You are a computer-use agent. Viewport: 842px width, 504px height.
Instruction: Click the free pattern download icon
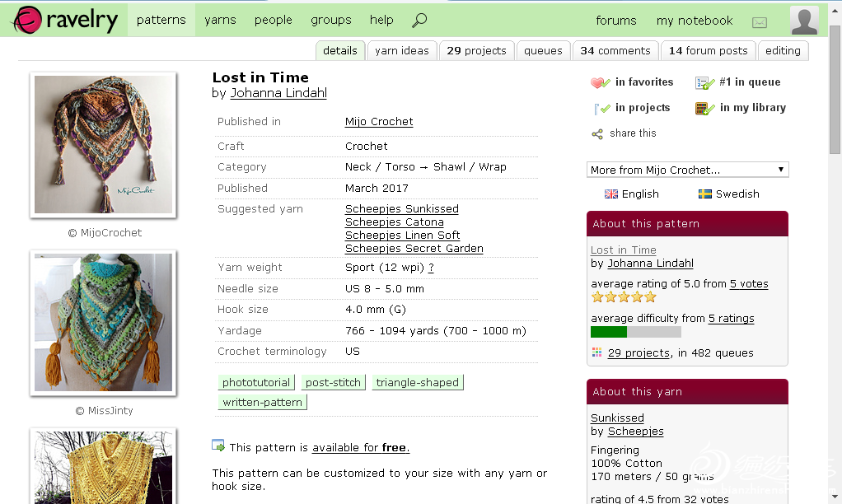218,446
